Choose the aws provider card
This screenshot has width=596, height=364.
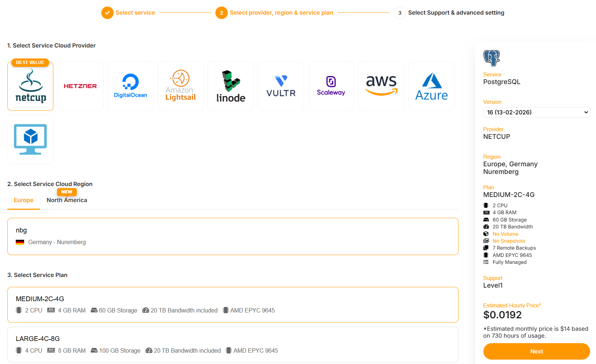(x=381, y=86)
